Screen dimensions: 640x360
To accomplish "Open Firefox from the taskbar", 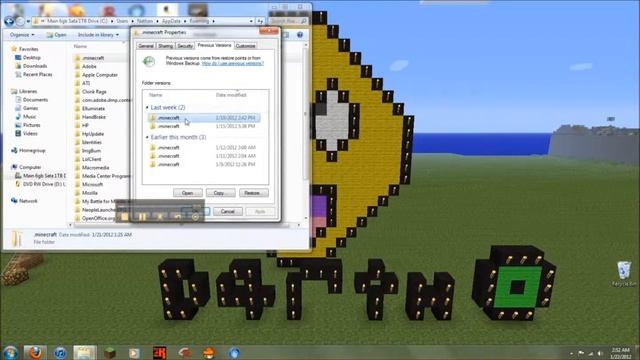I will click(35, 352).
